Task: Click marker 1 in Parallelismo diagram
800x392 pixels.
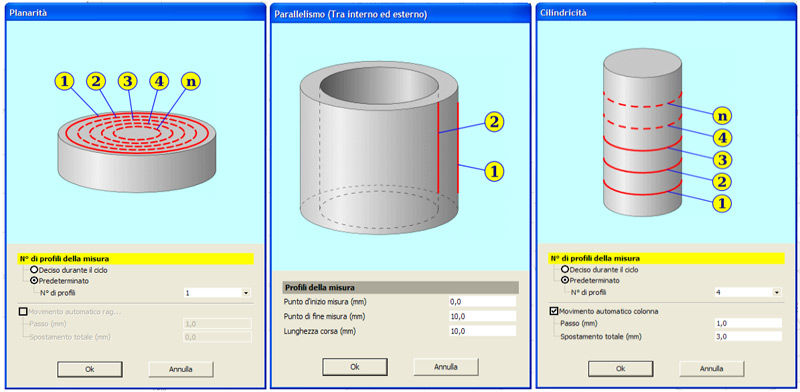Action: [x=494, y=170]
